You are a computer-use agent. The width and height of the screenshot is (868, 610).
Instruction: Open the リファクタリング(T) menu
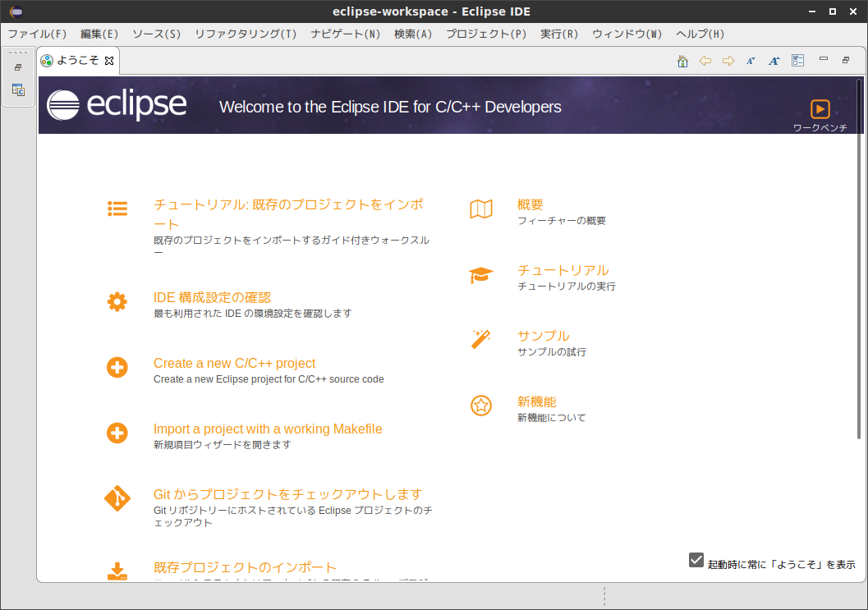coord(246,34)
